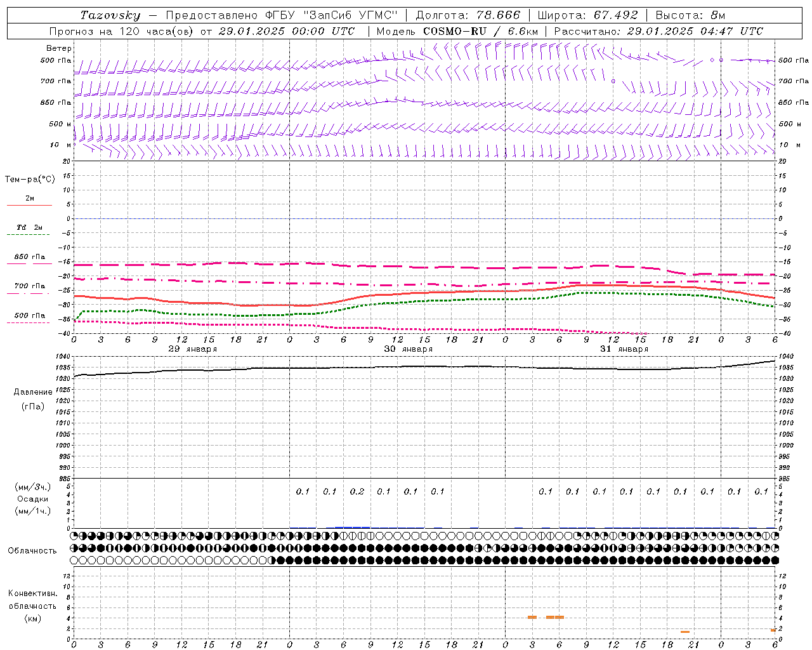The height and width of the screenshot is (650, 812).
Task: Click the Конвективн. convective cloud label
Action: 32,594
